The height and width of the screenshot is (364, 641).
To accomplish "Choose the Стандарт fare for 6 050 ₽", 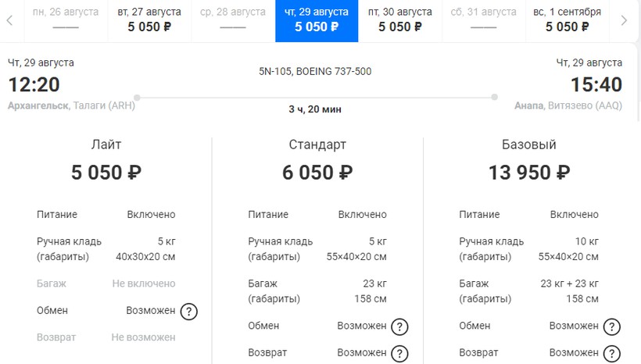I will coord(317,173).
